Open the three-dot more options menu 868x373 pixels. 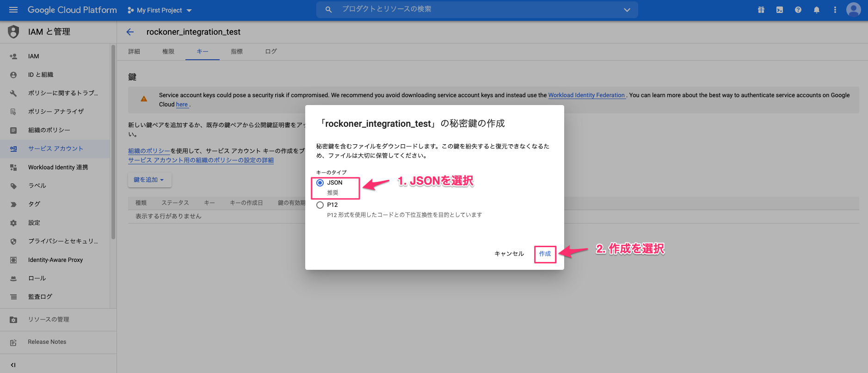click(x=835, y=10)
